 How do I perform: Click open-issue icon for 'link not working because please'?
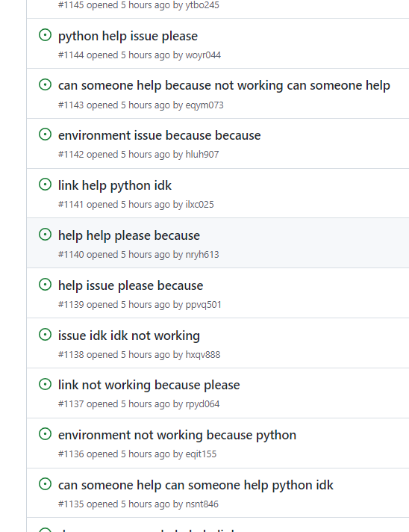45,384
